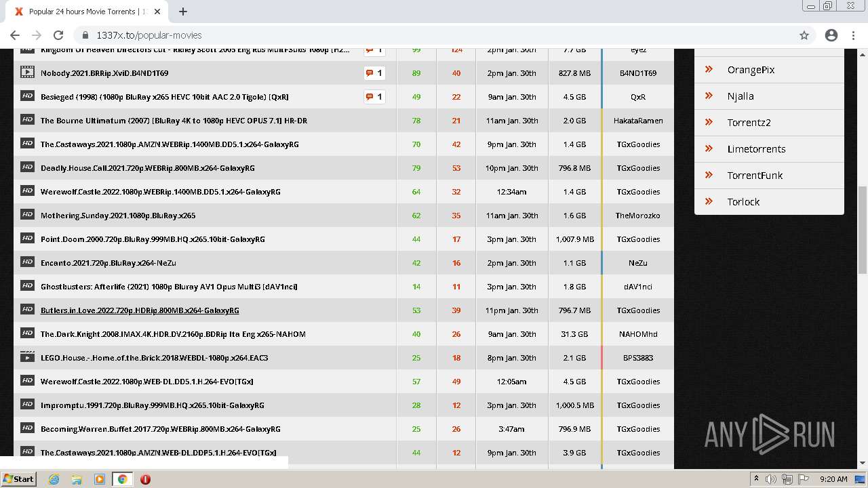Open The Bourne Ultimatum (2007) torrent
Viewport: 868px width, 488px height.
point(174,121)
